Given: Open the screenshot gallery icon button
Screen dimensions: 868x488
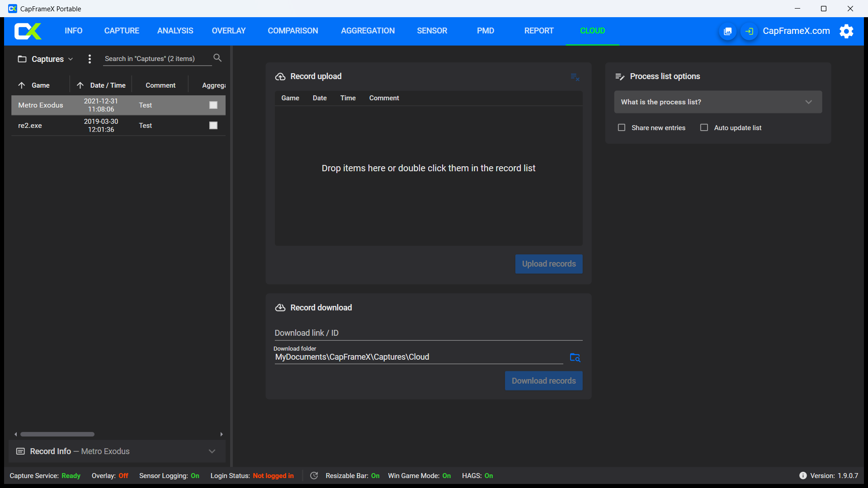Looking at the screenshot, I should coord(727,31).
